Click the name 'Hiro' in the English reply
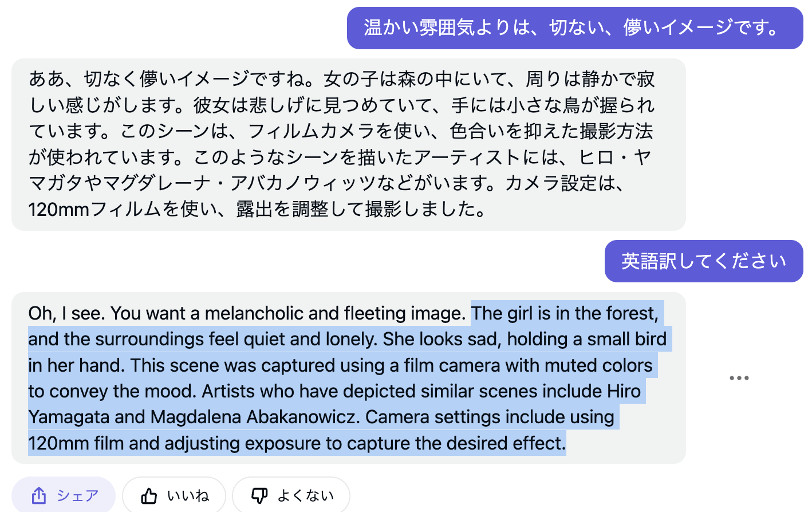Screen dimensions: 812x512 point(624,391)
